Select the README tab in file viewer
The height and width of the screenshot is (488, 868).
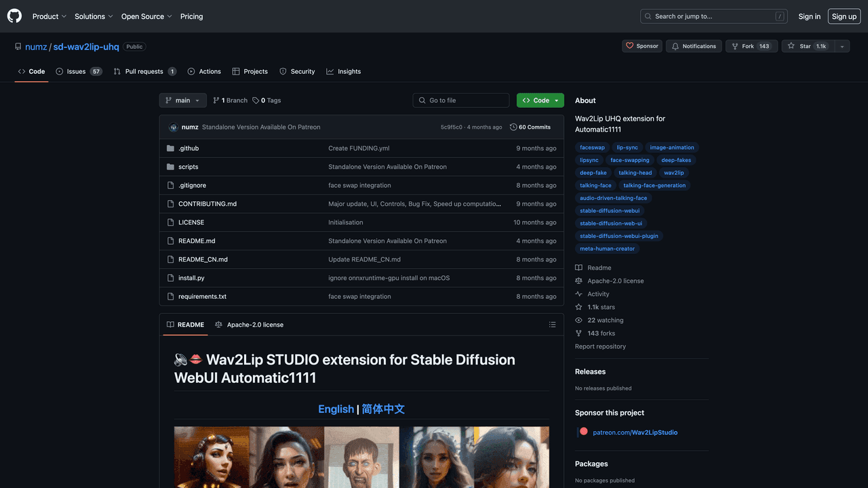[185, 325]
